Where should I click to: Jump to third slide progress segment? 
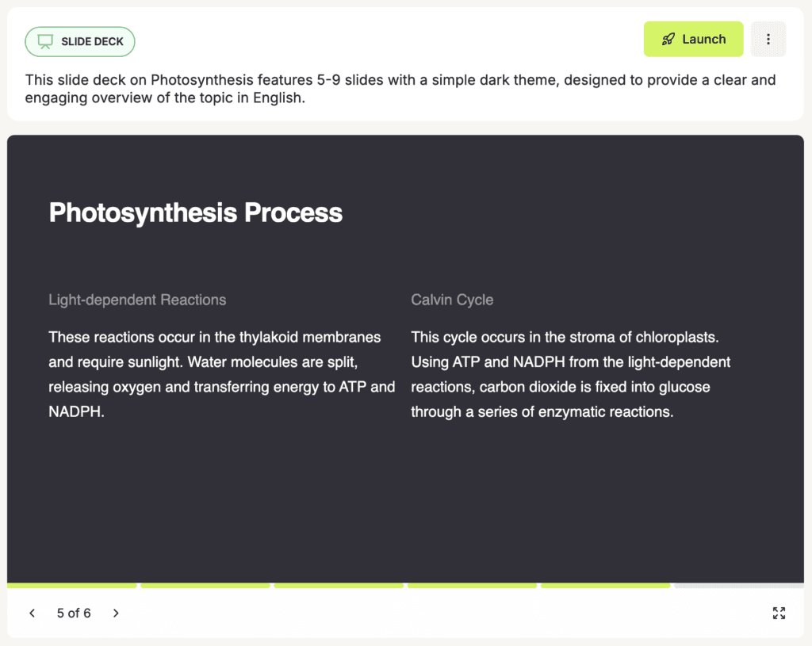point(339,586)
